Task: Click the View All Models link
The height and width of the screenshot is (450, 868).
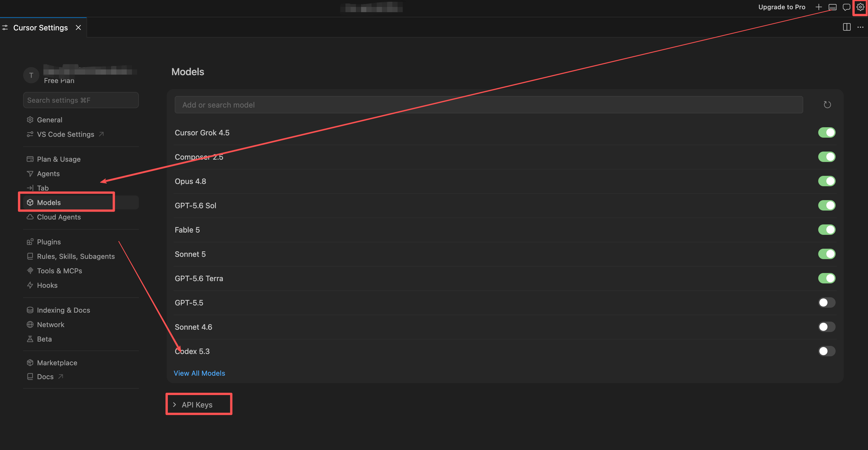Action: (199, 373)
